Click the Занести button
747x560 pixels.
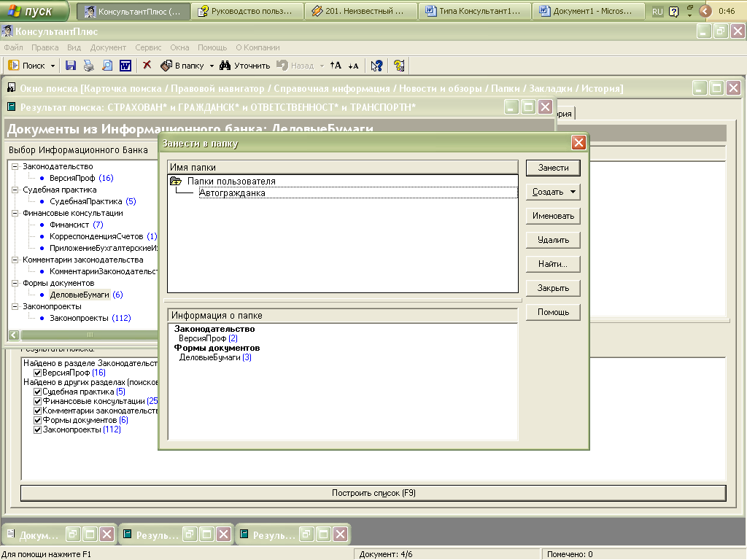pos(553,168)
